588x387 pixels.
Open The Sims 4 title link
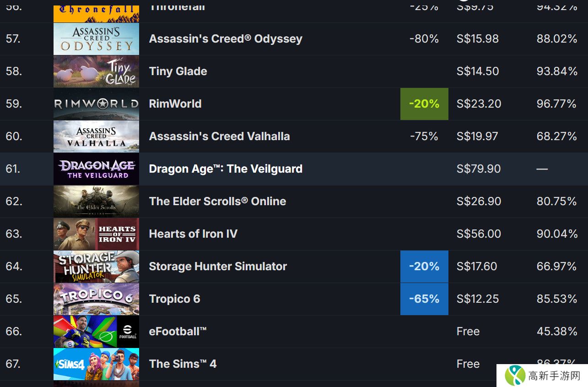(183, 364)
